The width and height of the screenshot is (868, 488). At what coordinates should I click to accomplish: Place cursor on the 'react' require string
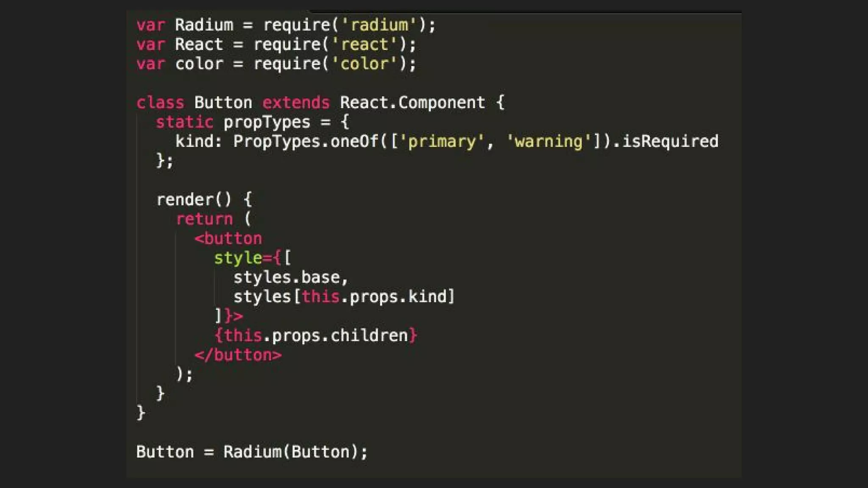point(364,44)
